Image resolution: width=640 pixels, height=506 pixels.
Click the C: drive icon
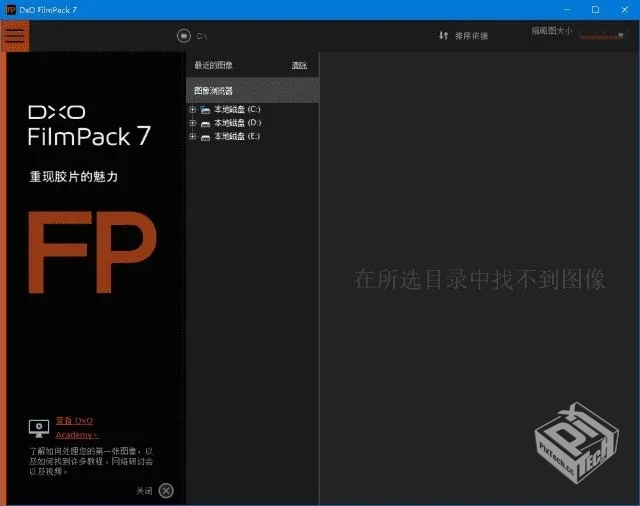point(205,109)
